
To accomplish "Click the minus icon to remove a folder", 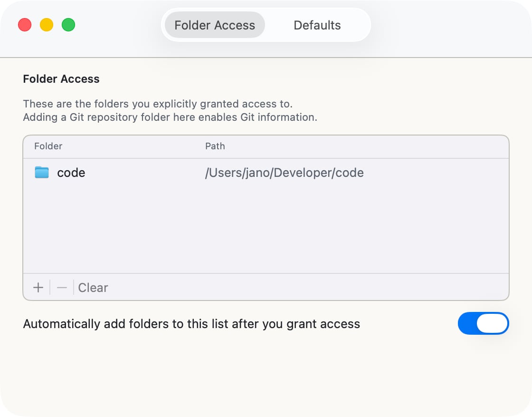I will (x=61, y=287).
